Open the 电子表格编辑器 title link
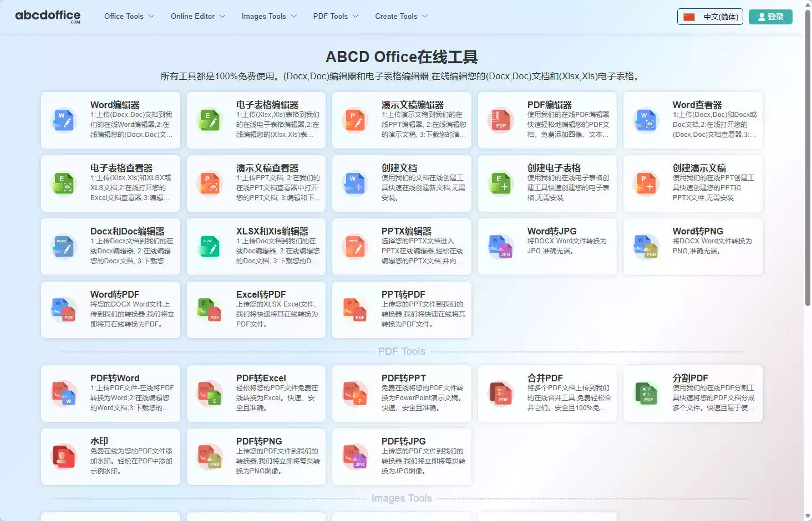Screen dimensions: 812x521 point(267,105)
